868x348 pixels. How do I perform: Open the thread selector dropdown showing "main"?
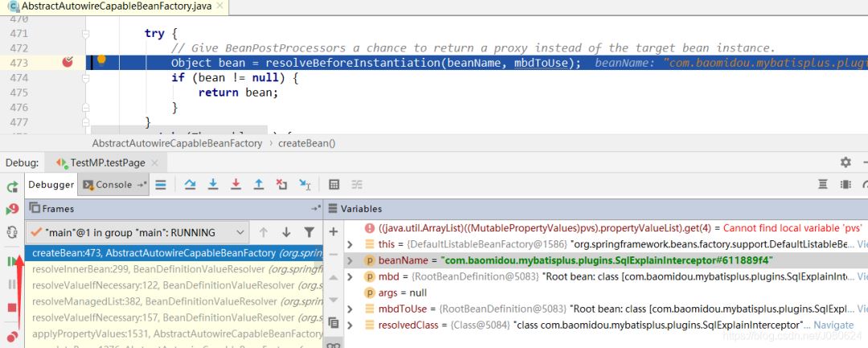[x=137, y=232]
